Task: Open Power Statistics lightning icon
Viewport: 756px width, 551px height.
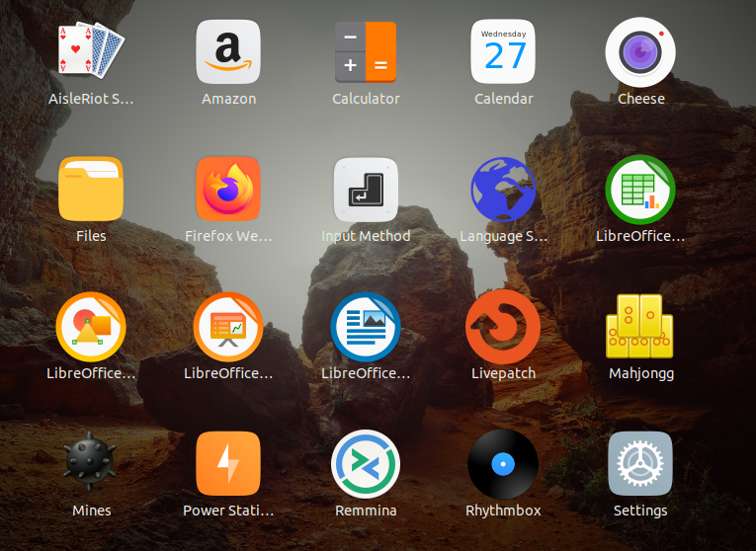Action: point(228,463)
